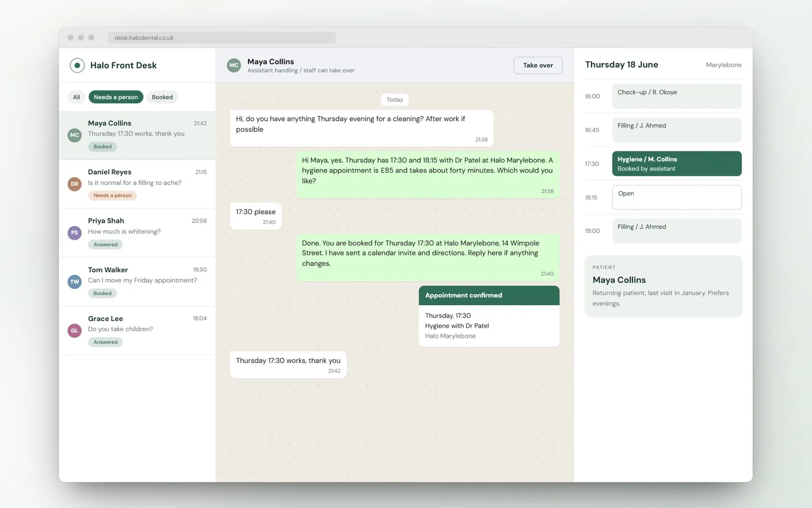
Task: Click Daniel Reyes' DR avatar
Action: coord(75,184)
